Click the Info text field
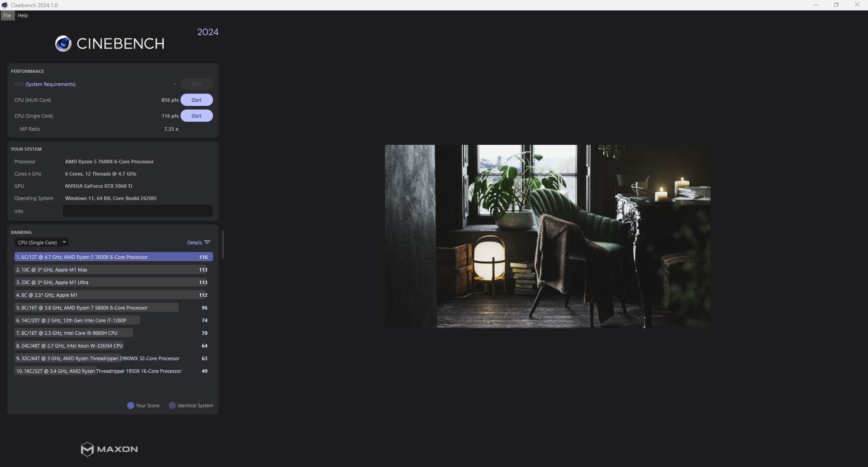This screenshot has height=467, width=868. [x=138, y=211]
